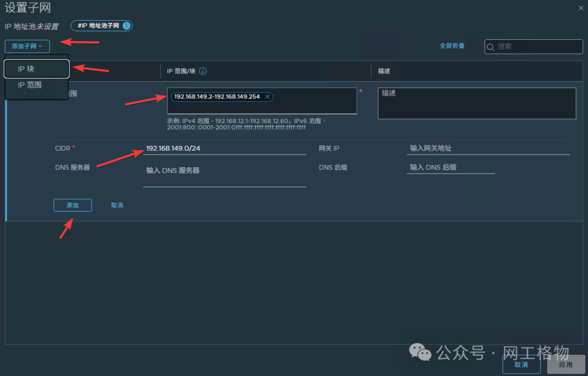This screenshot has width=588, height=376.
Task: Click the 描述 description text area
Action: pyautogui.click(x=476, y=103)
